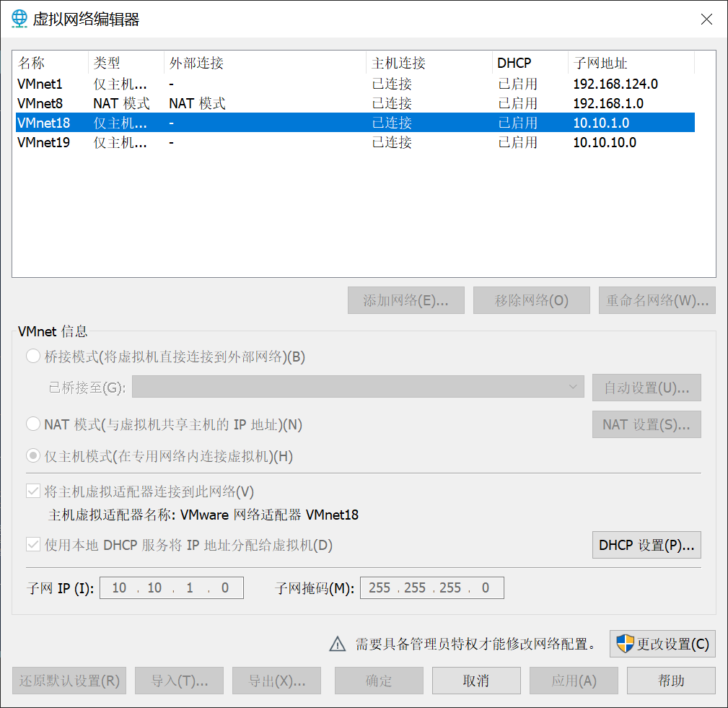Click adapter name VMware 网络适配器 VMnet18
This screenshot has width=728, height=708.
pos(269,515)
